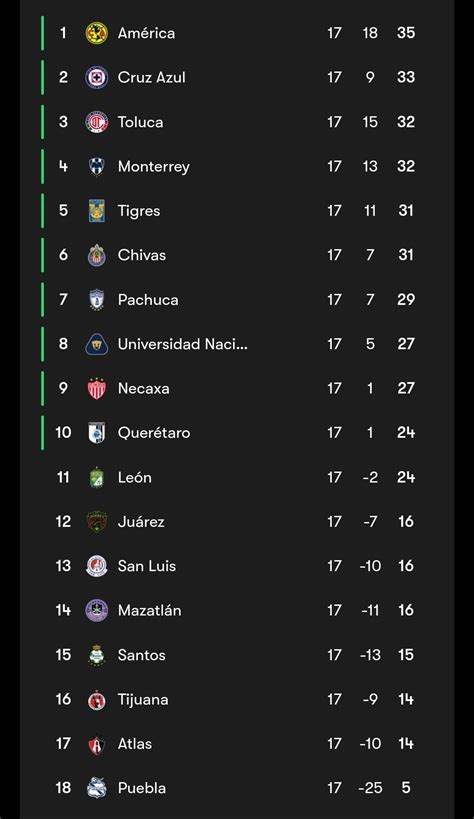This screenshot has width=474, height=819.
Task: Click the San Luis team name
Action: tap(147, 566)
